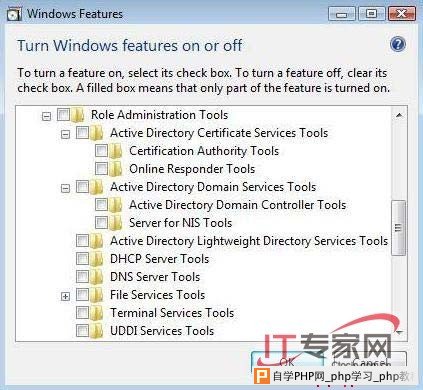Viewport: 423px width, 390px height.
Task: Click folder icon for Active Directory Domain Controller Tools
Action: (116, 205)
